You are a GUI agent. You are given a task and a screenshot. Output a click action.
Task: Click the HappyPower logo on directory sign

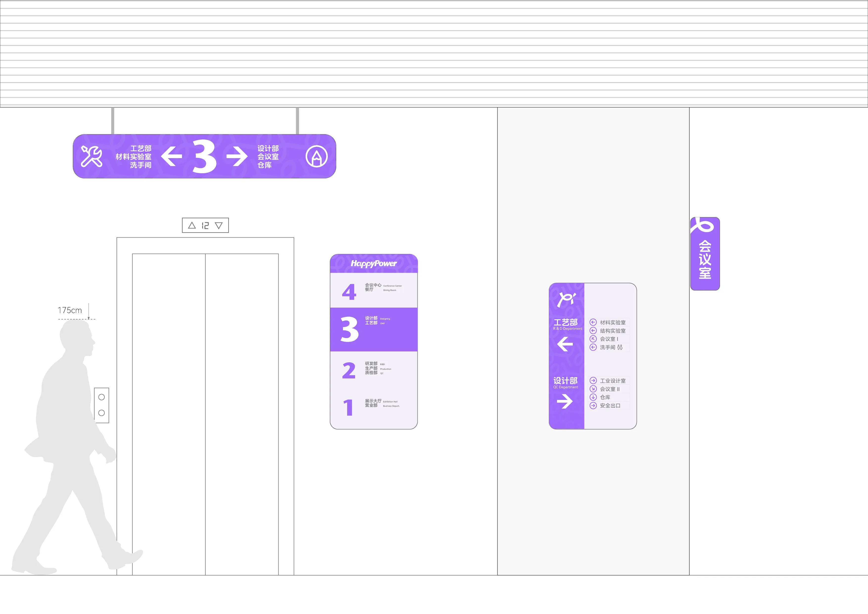374,264
